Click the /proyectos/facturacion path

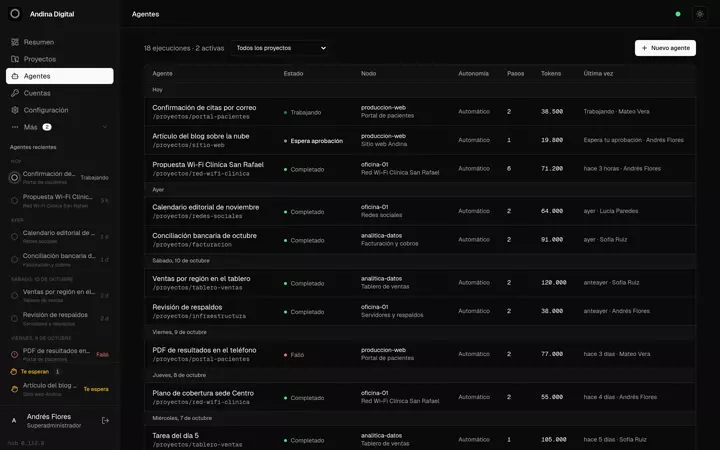pyautogui.click(x=192, y=245)
